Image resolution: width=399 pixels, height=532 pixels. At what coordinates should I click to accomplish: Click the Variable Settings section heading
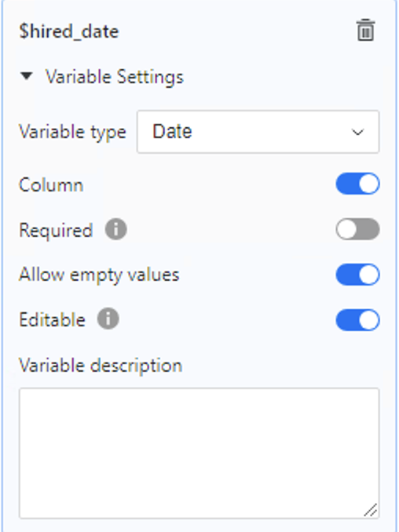[115, 77]
